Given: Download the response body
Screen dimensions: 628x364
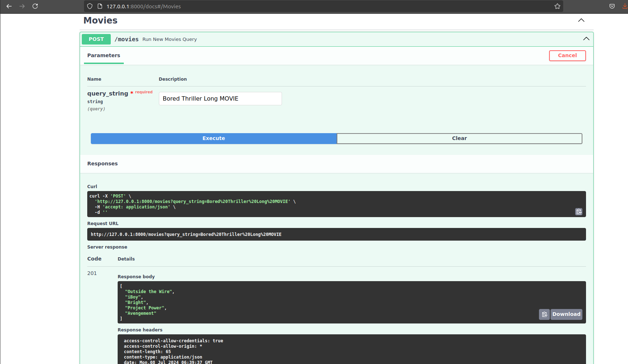Looking at the screenshot, I should coord(566,314).
